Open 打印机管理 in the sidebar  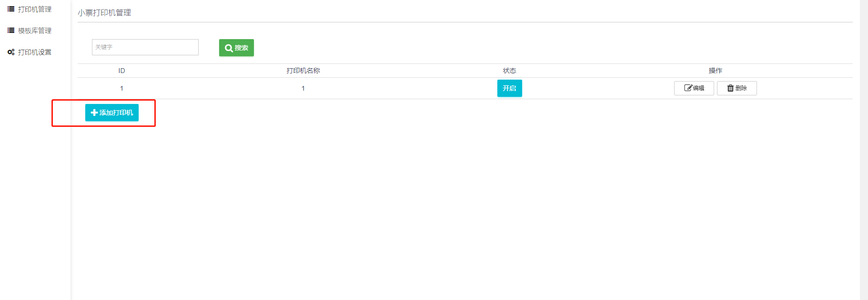[34, 9]
